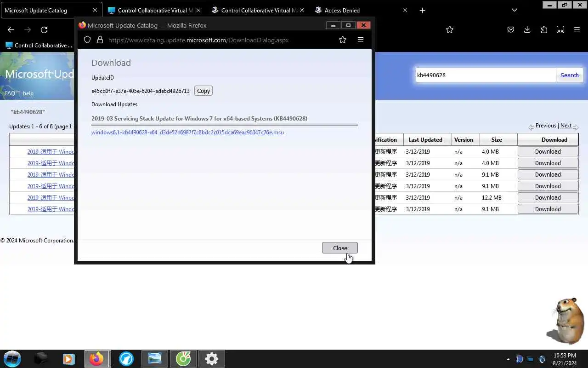Viewport: 588px width, 368px height.
Task: Open the Control Collaborative bookmark in bookmarks bar
Action: coord(39,45)
